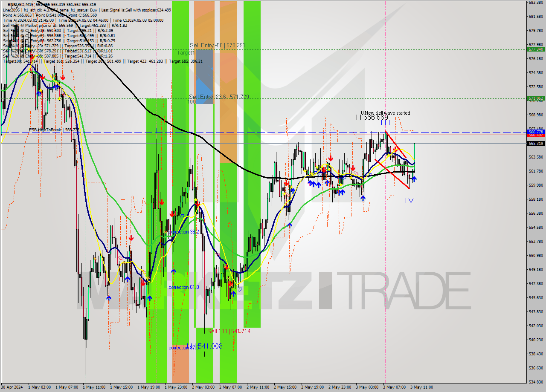The image size is (546, 392).
Task: Select the 'Target 685: 396.21' text
Action: pos(186,61)
